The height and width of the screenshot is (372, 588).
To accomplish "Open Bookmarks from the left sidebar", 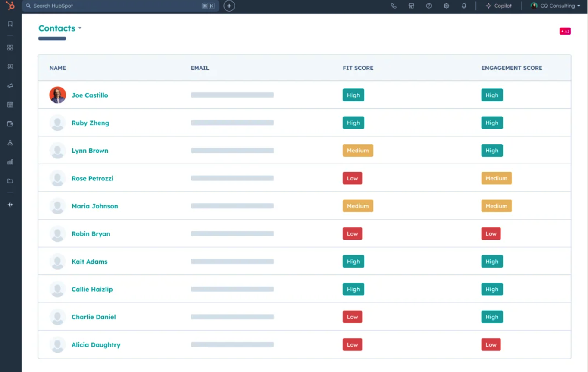I will (10, 24).
